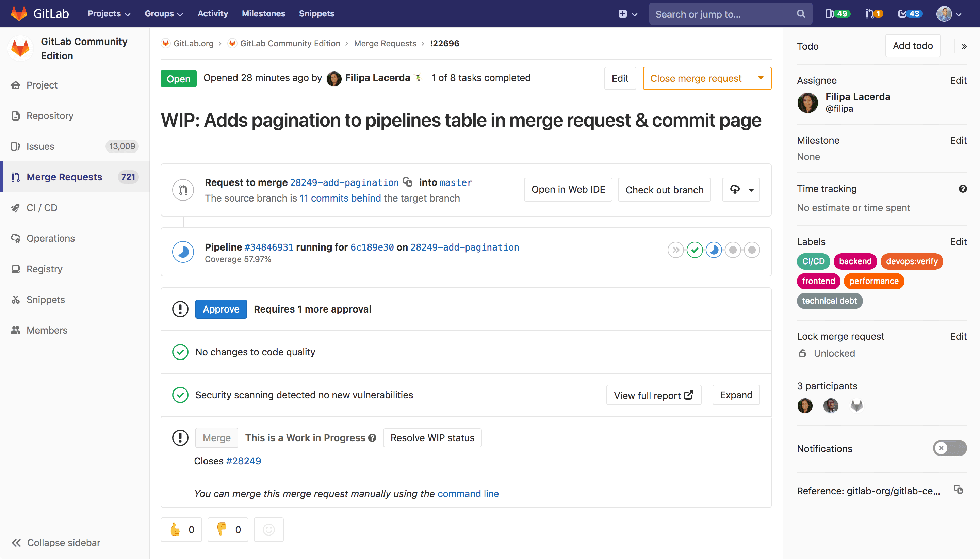Open the download options dropdown near Check out branch
Viewport: 980px width, 559px height.
[x=740, y=189]
